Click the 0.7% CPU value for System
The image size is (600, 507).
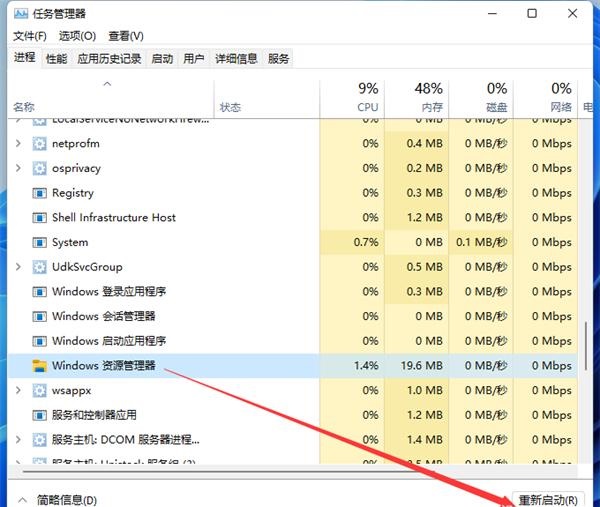(x=366, y=243)
